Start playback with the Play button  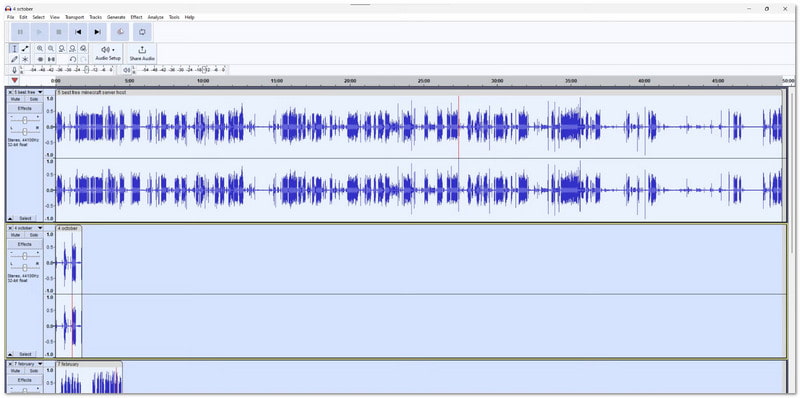pos(39,32)
